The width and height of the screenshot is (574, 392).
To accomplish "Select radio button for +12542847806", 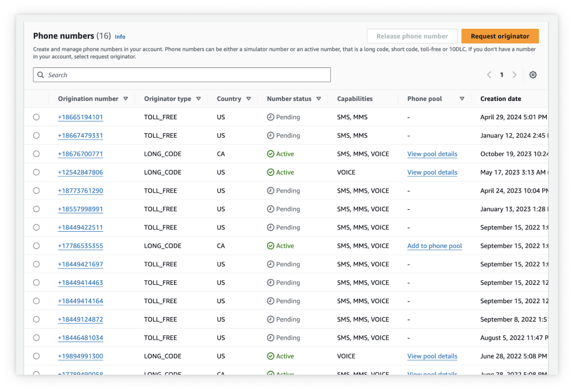I will (36, 172).
